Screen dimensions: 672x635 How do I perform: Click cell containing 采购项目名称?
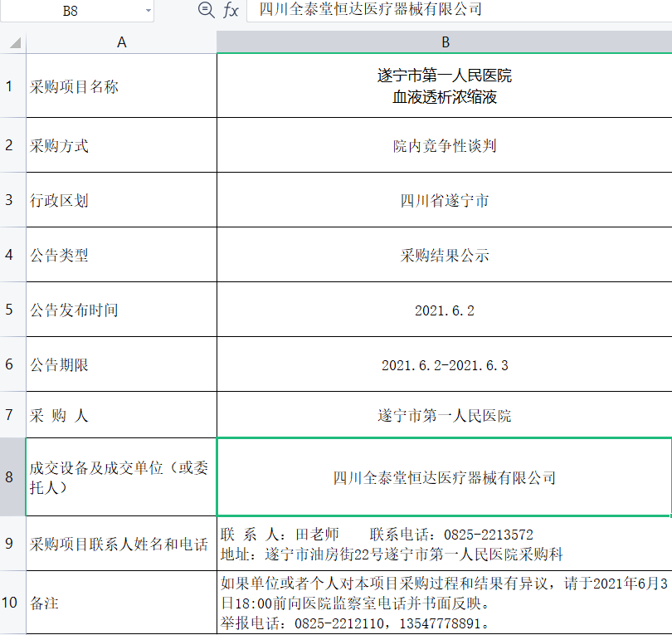[x=122, y=85]
